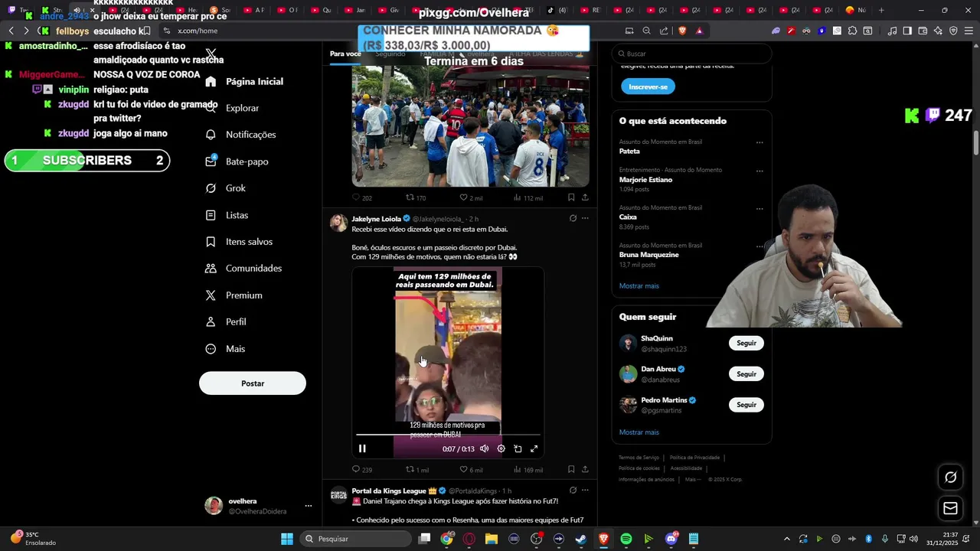Image resolution: width=980 pixels, height=551 pixels.
Task: Open video settings gear icon
Action: pos(501,448)
